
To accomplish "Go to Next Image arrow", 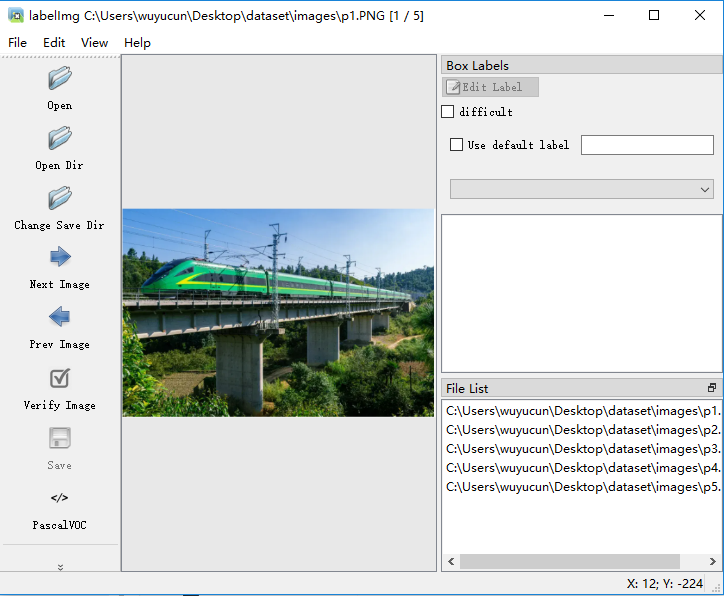I will click(60, 257).
